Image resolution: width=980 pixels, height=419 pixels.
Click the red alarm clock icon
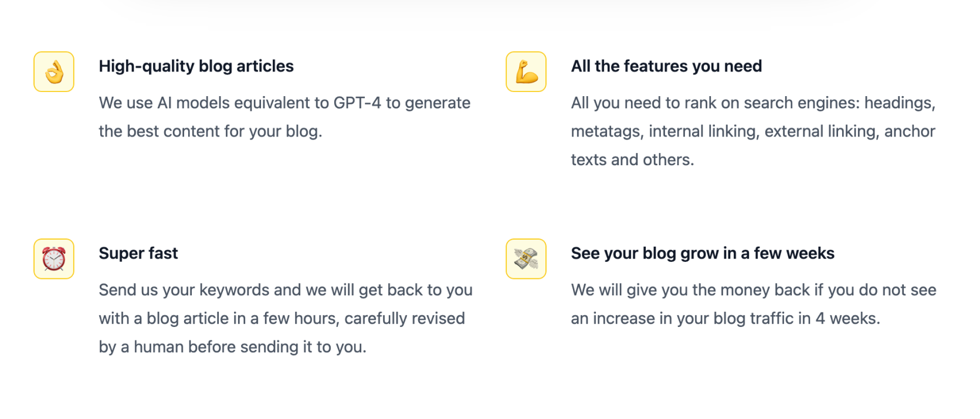tap(54, 259)
